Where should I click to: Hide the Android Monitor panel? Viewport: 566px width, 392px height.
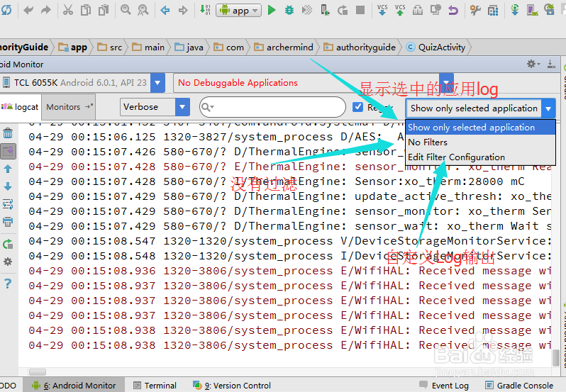click(551, 65)
